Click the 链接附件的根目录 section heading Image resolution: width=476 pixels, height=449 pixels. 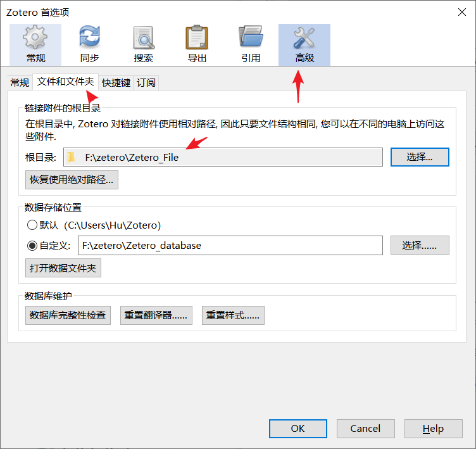tap(63, 108)
